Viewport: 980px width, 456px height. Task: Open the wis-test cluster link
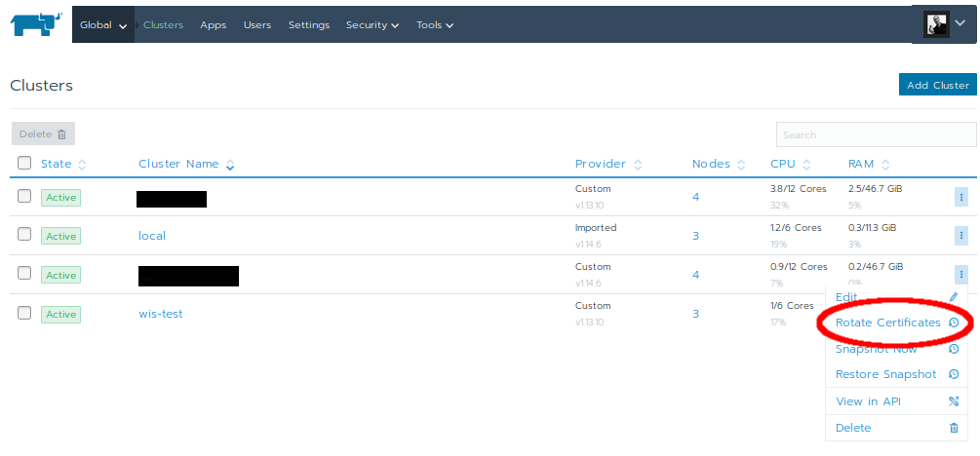click(x=160, y=314)
